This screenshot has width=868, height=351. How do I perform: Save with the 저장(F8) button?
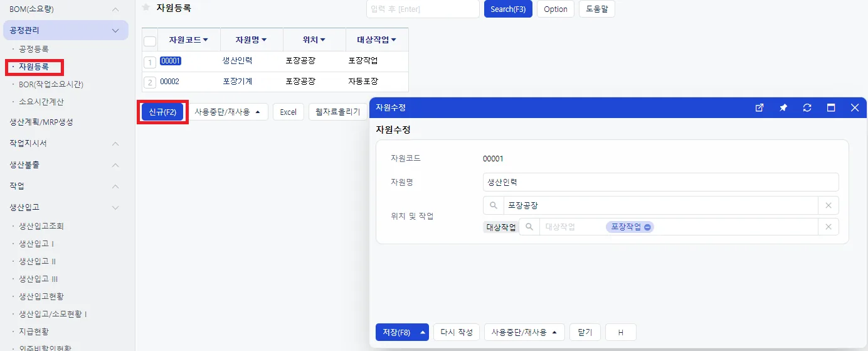coord(396,332)
